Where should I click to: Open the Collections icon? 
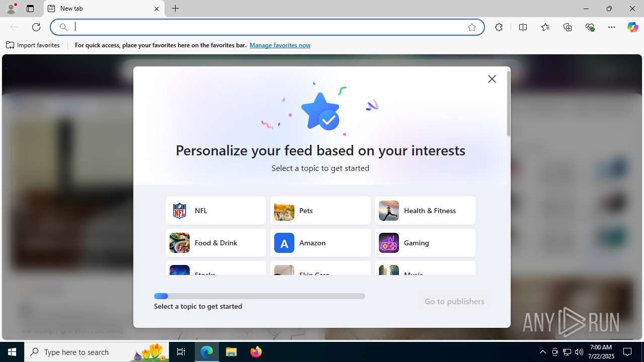coord(568,27)
